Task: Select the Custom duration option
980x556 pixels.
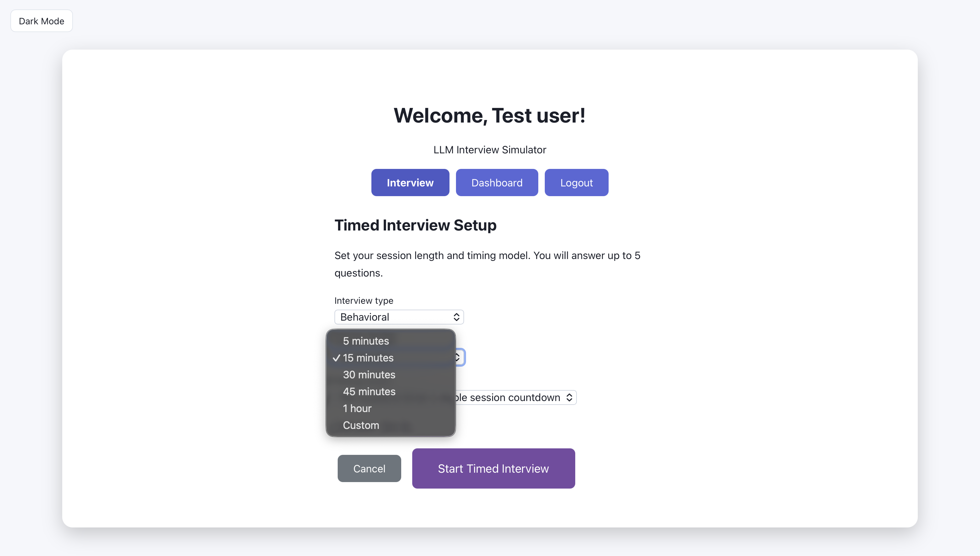Action: coord(361,425)
